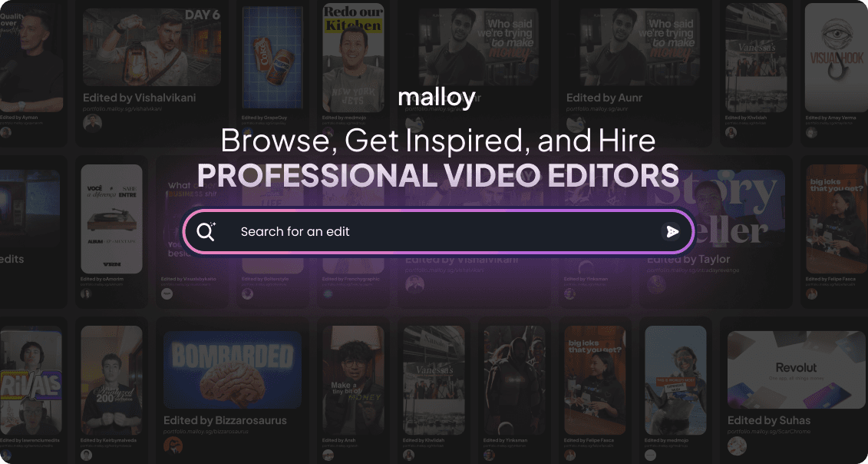Focus the "Search for an edit" field

point(437,231)
